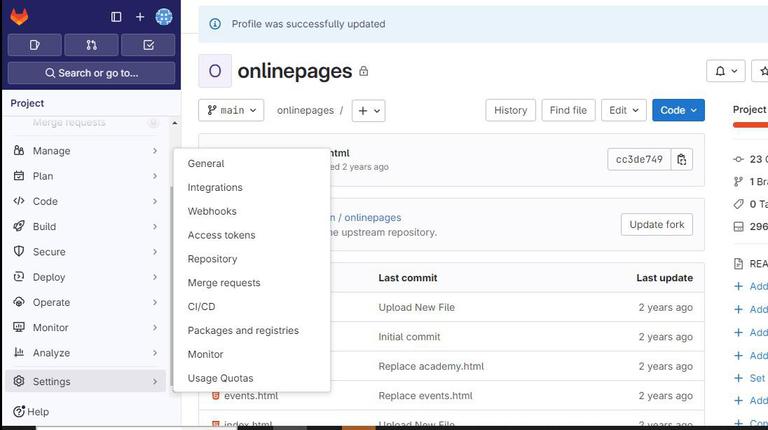Open merge requests icon button
This screenshot has width=768, height=430.
point(92,45)
